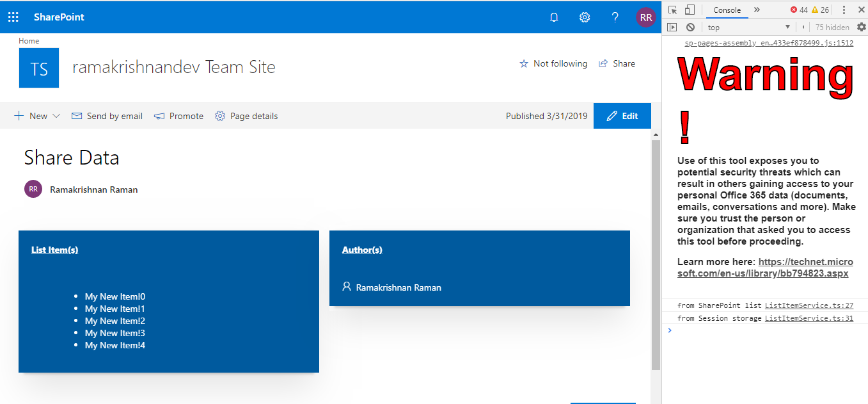This screenshot has width=868, height=404.
Task: Click the Share Data page title
Action: [72, 158]
